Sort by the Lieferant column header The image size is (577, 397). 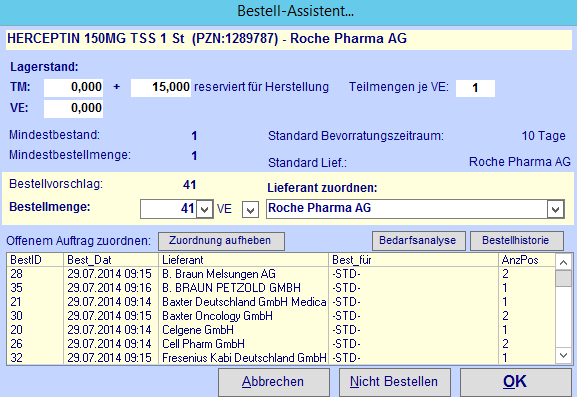244,260
